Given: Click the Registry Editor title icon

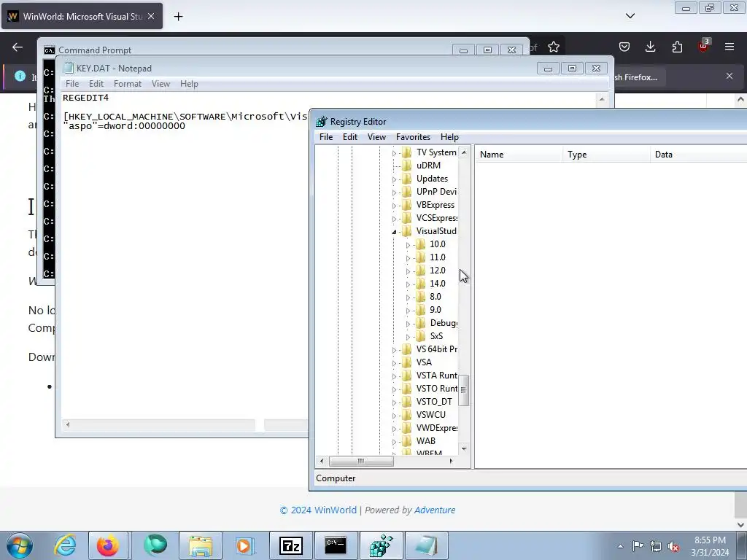Looking at the screenshot, I should 322,122.
